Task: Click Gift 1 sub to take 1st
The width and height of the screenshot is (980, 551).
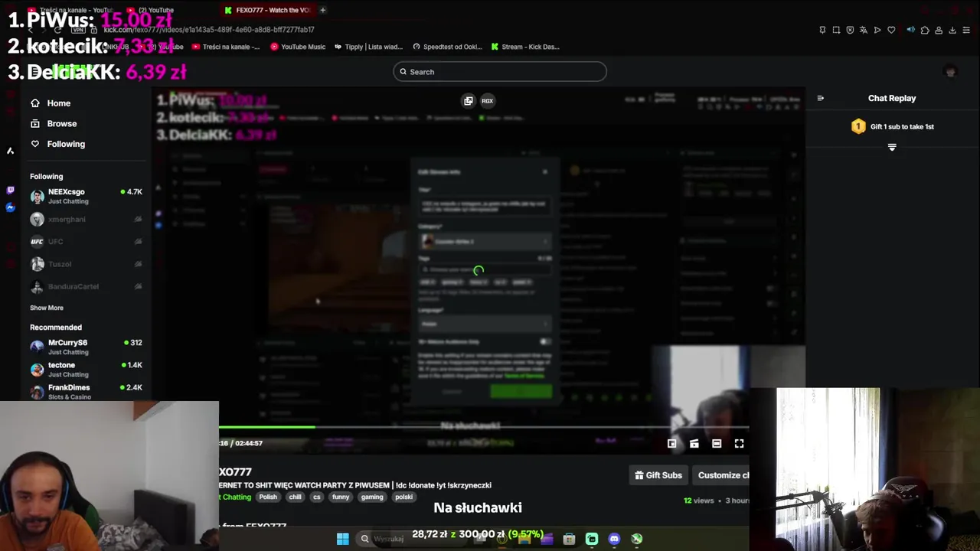Action: click(902, 126)
